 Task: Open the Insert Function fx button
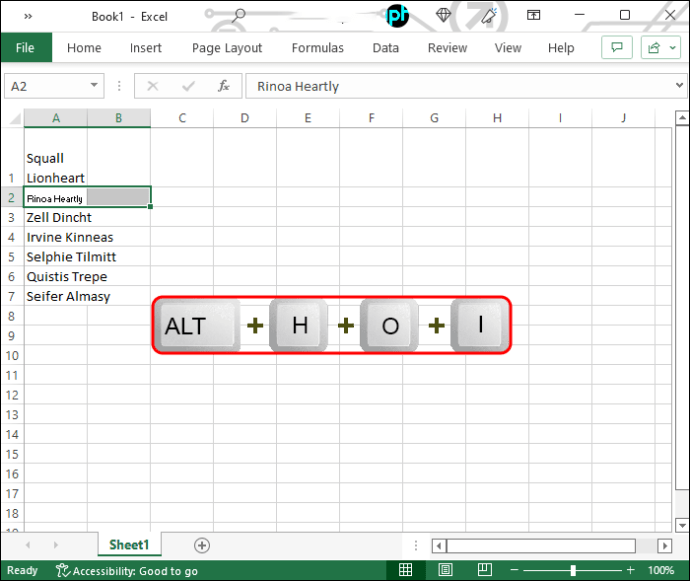pos(224,86)
